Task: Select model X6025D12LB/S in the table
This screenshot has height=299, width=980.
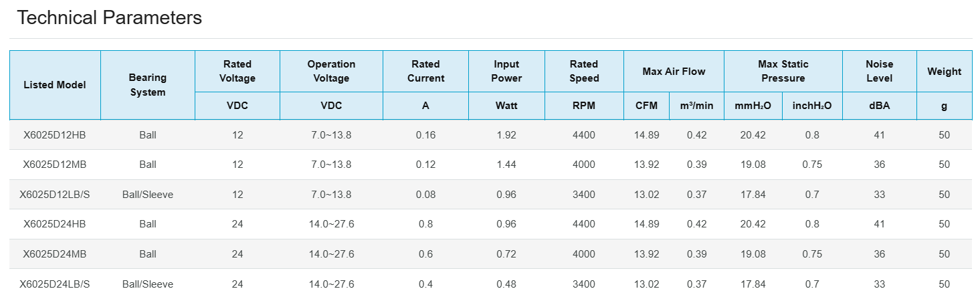Action: coord(55,195)
